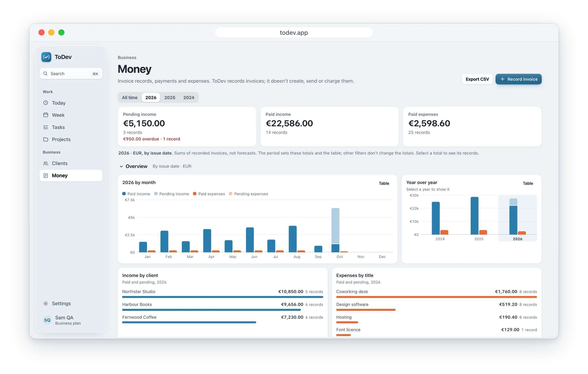588x374 pixels.
Task: Select the All time period tab
Action: (130, 97)
